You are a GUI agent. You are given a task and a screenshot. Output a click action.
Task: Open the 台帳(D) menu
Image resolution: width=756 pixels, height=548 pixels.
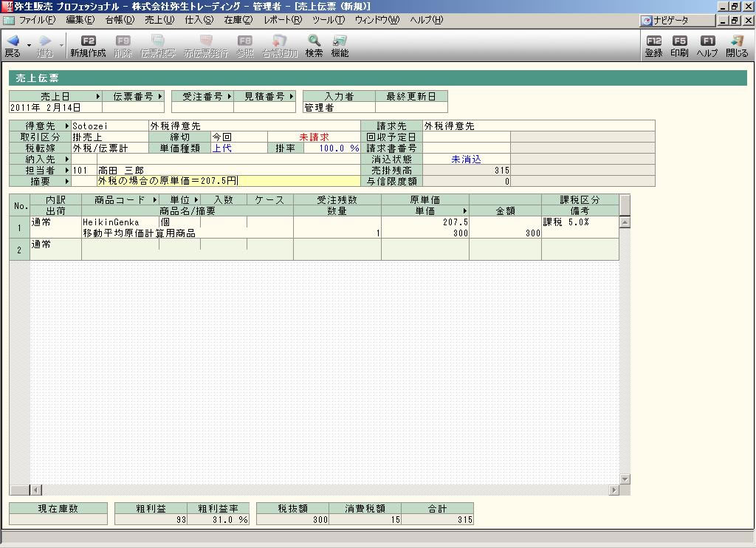tap(120, 20)
